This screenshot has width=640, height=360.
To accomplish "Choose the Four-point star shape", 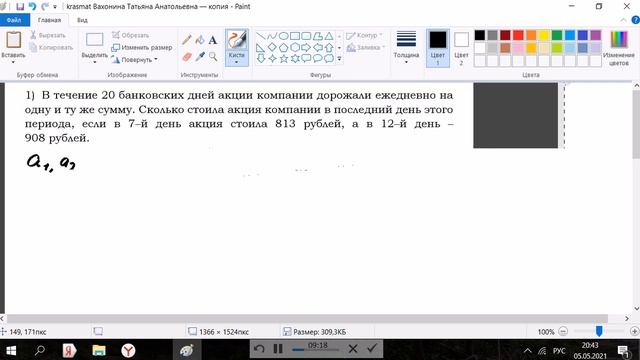I will tap(272, 58).
